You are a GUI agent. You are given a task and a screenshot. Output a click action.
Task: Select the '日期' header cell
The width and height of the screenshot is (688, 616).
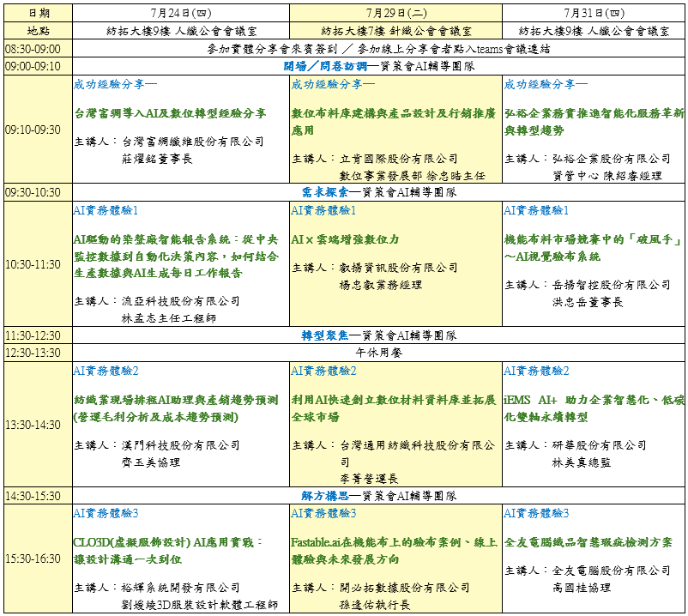click(38, 13)
